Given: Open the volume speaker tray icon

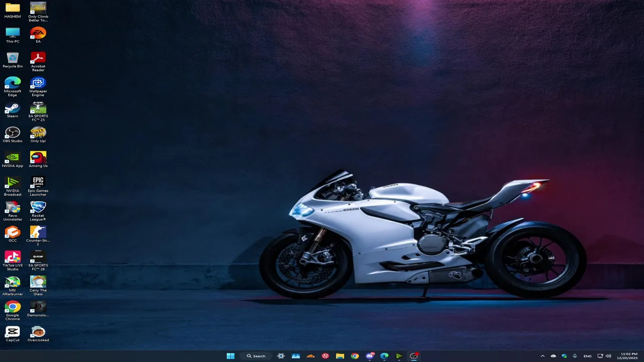Looking at the screenshot, I should click(x=608, y=356).
